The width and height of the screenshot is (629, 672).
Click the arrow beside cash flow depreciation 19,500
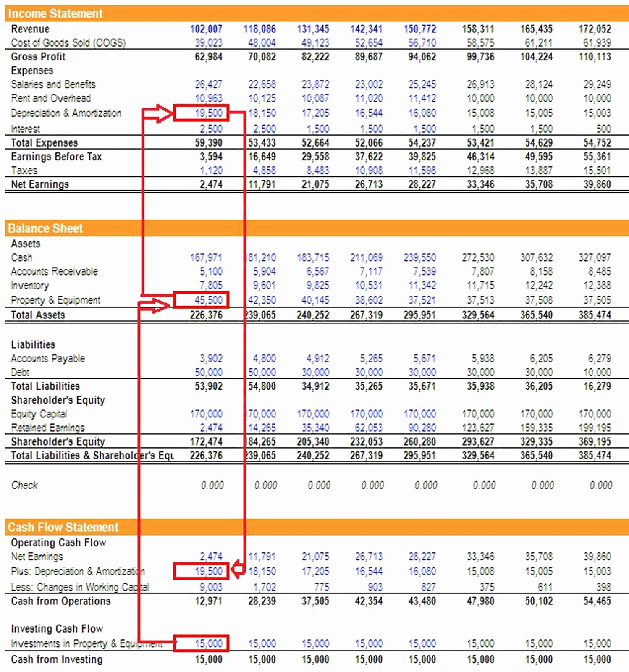click(x=238, y=570)
